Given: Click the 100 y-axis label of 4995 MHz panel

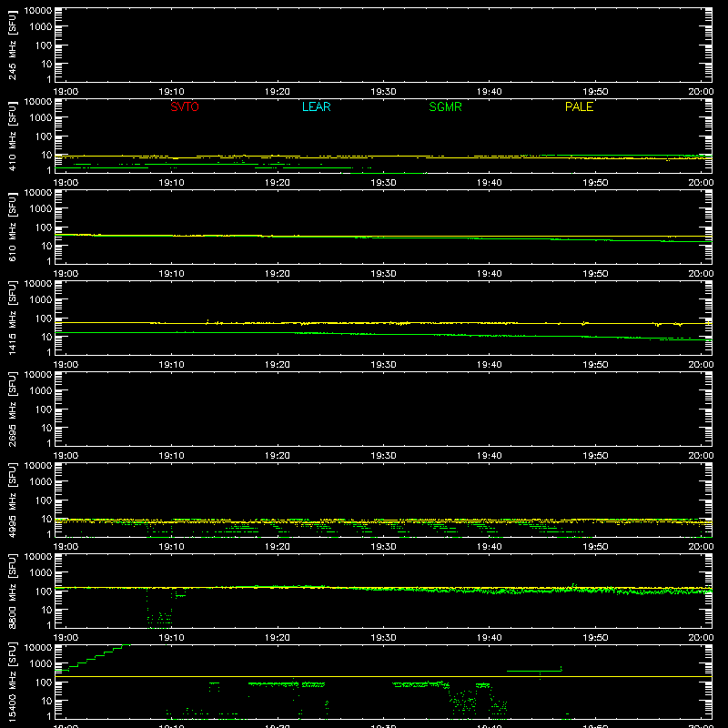Looking at the screenshot, I should pos(44,500).
